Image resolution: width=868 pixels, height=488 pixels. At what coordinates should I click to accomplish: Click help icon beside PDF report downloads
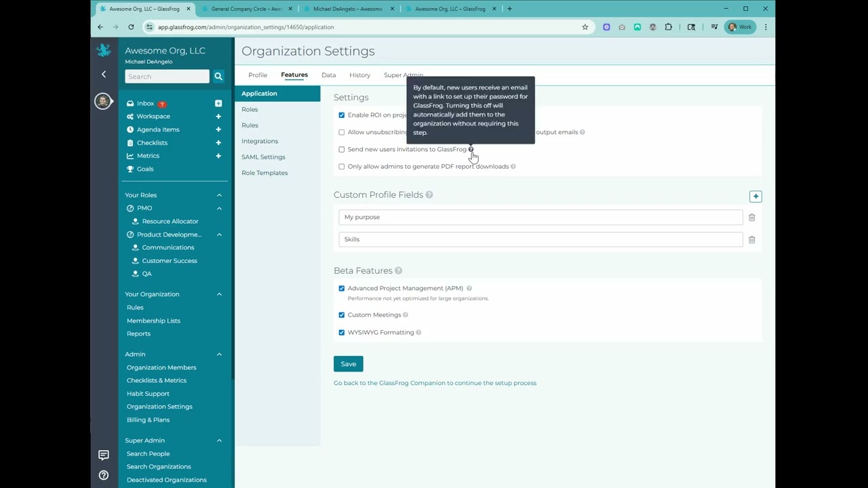(x=513, y=167)
